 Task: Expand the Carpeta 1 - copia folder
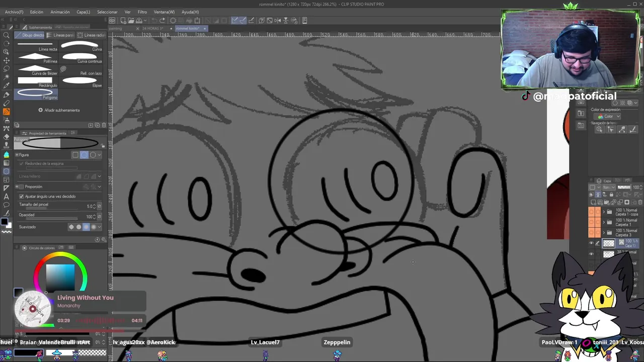[x=605, y=212]
